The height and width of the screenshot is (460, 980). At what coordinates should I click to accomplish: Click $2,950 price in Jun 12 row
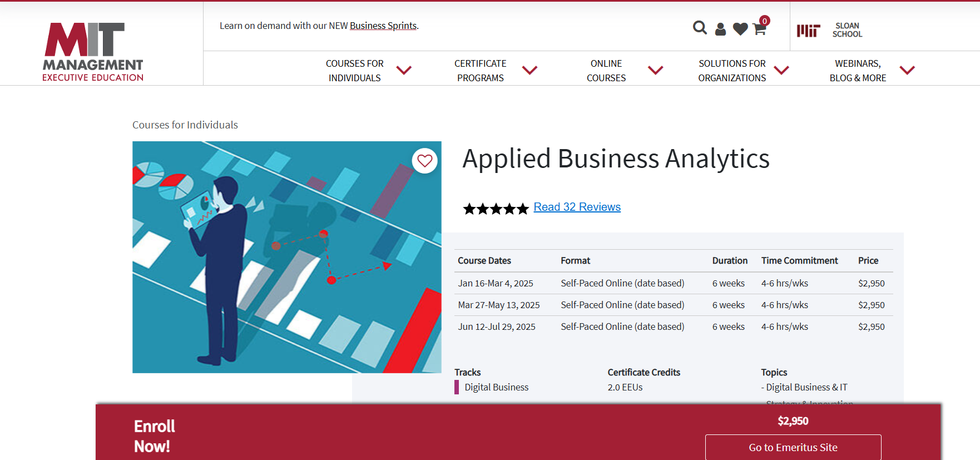click(x=872, y=327)
